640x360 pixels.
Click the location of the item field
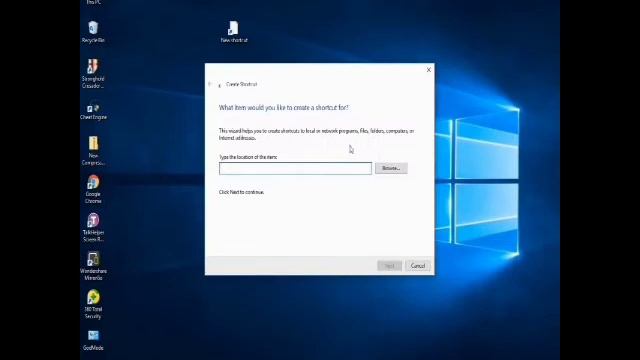[295, 168]
